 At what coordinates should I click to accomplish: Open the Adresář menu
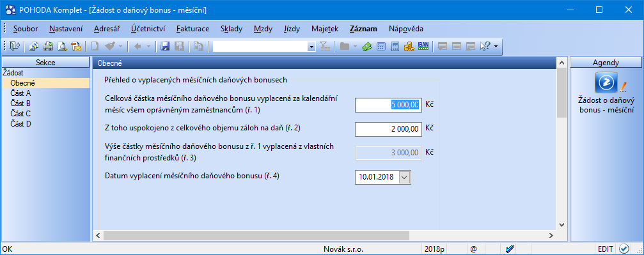tap(106, 29)
